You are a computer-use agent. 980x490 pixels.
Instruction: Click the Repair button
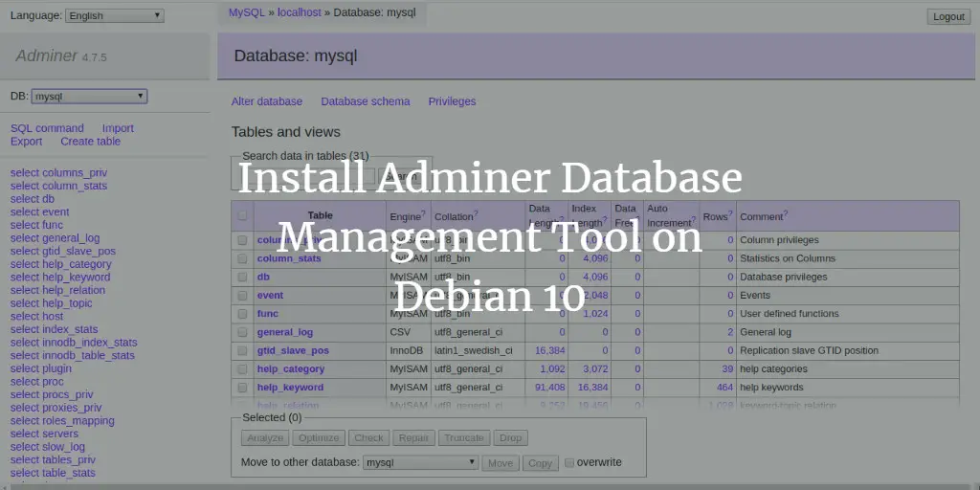[x=413, y=437]
